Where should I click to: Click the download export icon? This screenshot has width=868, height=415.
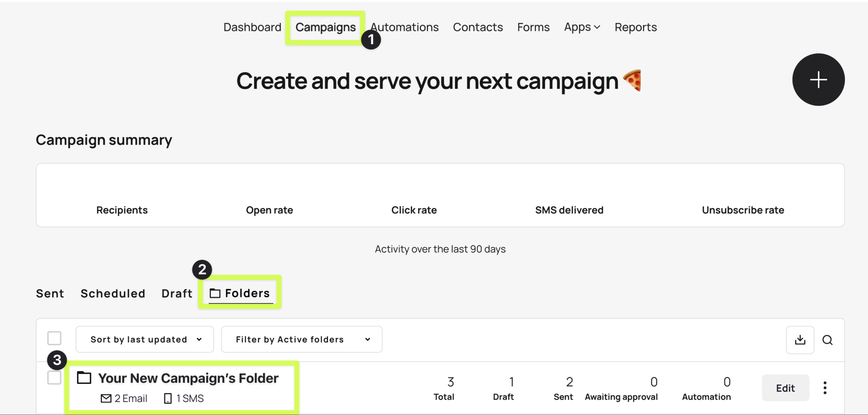click(x=800, y=340)
